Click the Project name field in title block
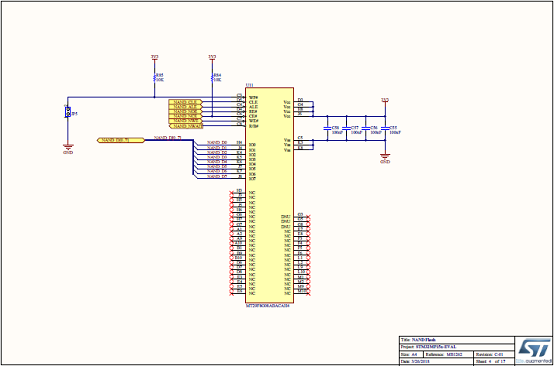 tap(457, 347)
